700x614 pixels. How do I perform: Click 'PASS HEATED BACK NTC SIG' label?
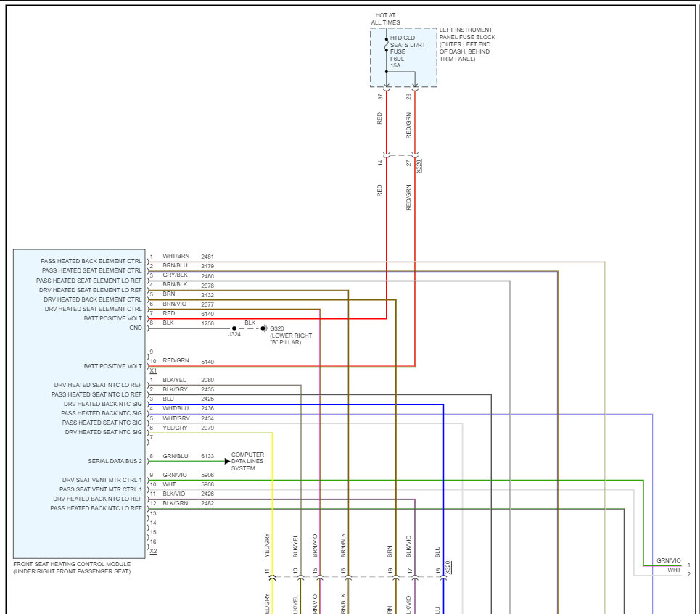(102, 413)
